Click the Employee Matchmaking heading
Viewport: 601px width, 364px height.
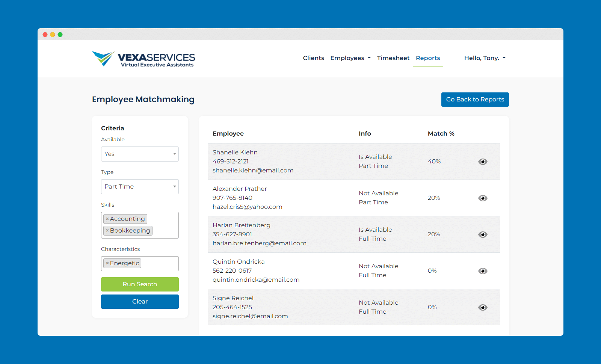[x=143, y=100]
